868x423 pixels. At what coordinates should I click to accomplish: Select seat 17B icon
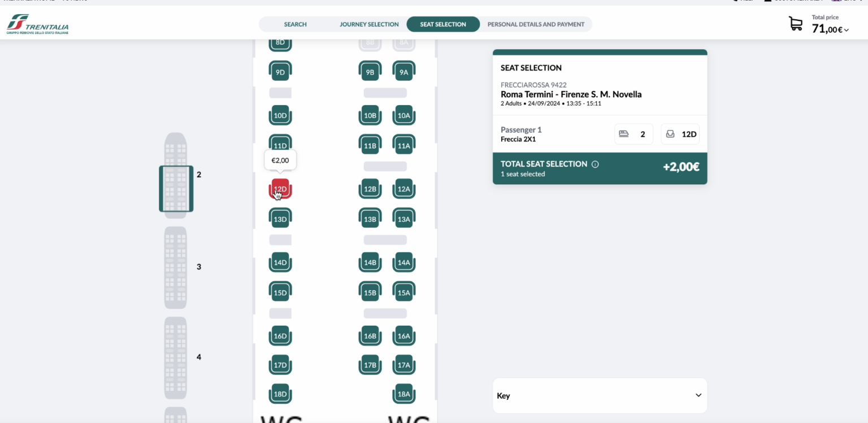click(370, 364)
